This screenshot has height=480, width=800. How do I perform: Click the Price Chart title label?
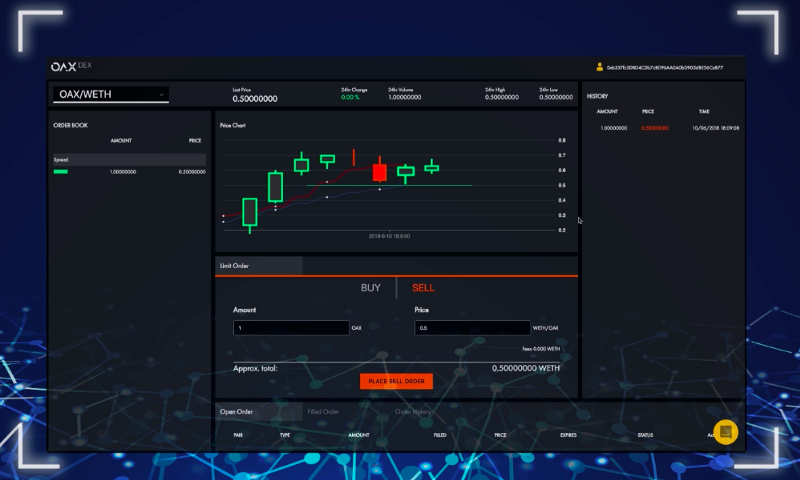(233, 125)
